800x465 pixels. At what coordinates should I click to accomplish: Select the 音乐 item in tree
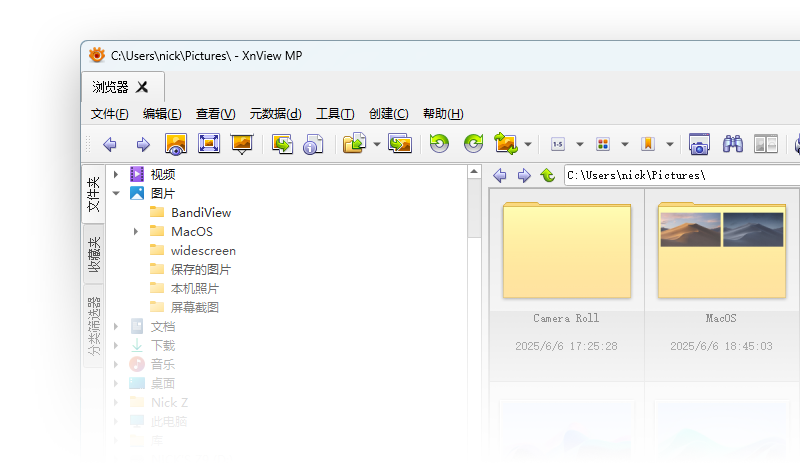[163, 364]
